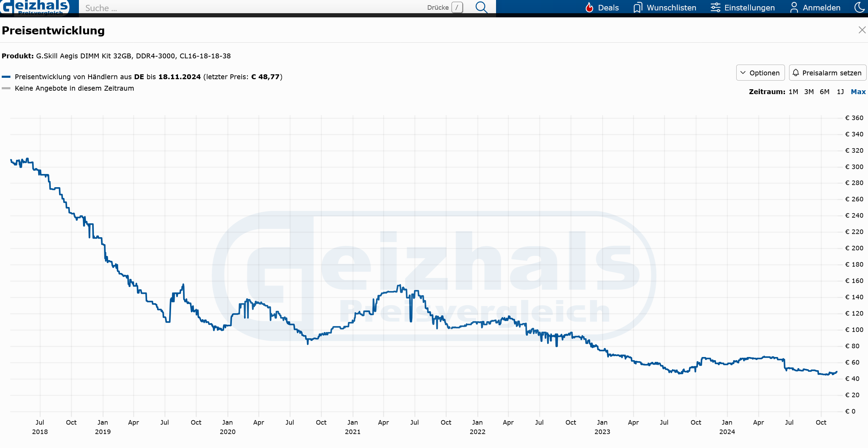Close the Preisentwicklung dialog with X
The image size is (868, 448).
[x=862, y=30]
